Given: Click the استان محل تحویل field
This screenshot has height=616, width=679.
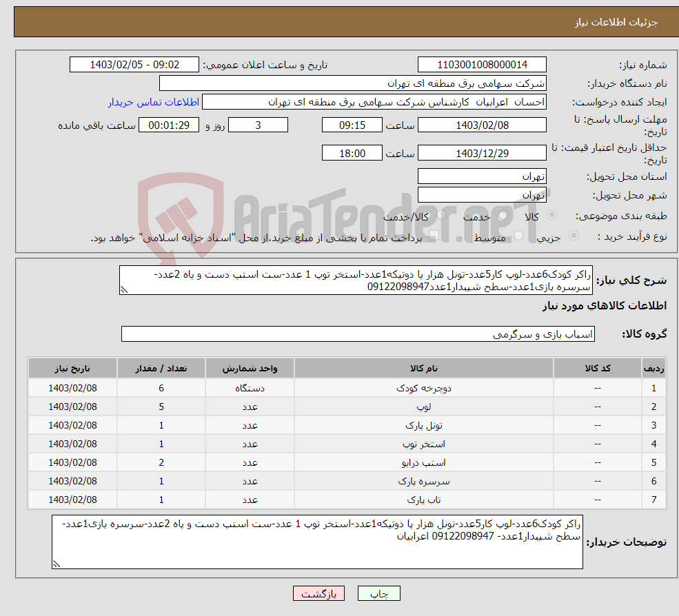Looking at the screenshot, I should tap(482, 176).
